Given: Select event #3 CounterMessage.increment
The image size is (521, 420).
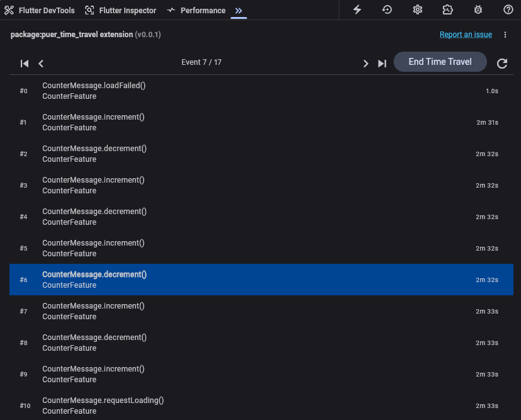Looking at the screenshot, I should pos(260,185).
